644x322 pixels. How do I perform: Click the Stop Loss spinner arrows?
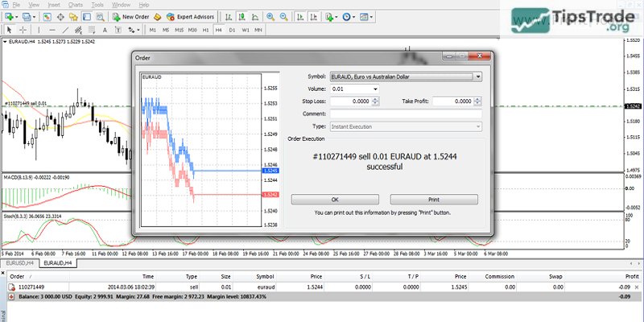(x=375, y=101)
